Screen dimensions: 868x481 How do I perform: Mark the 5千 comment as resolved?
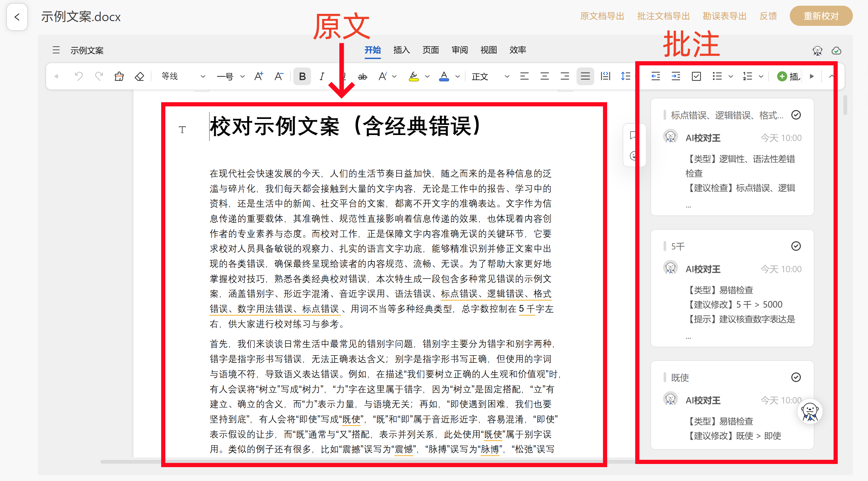pyautogui.click(x=795, y=246)
